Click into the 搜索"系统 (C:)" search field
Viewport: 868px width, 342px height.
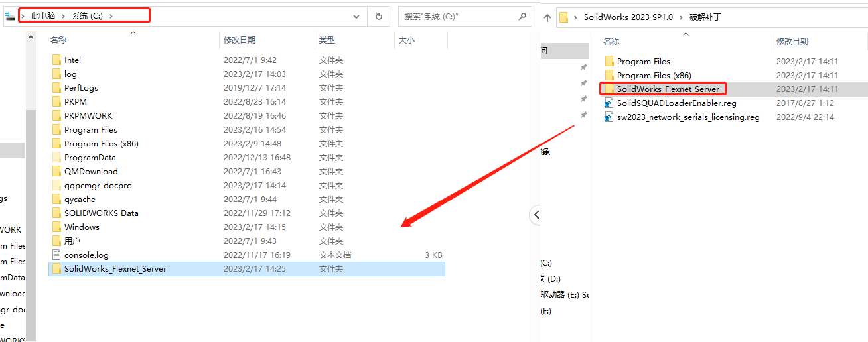tap(458, 16)
